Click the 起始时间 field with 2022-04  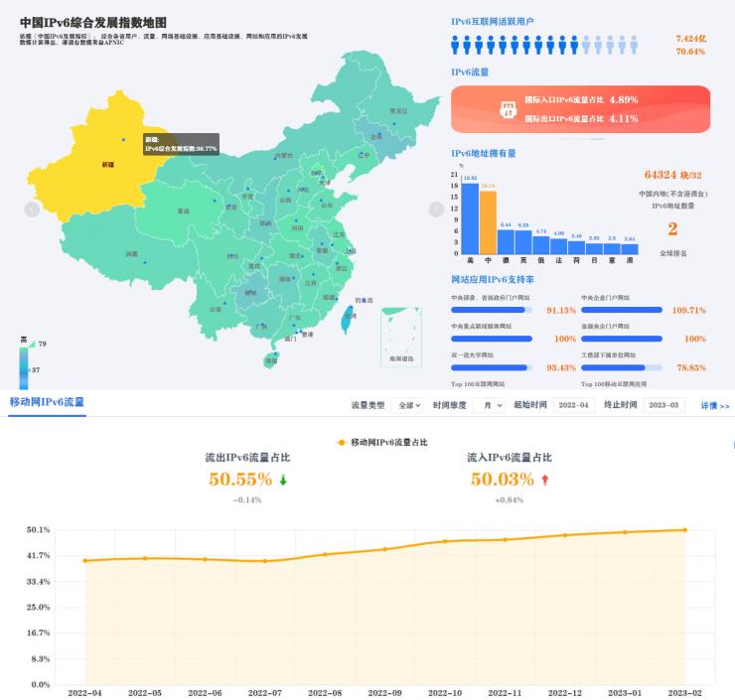pos(574,405)
